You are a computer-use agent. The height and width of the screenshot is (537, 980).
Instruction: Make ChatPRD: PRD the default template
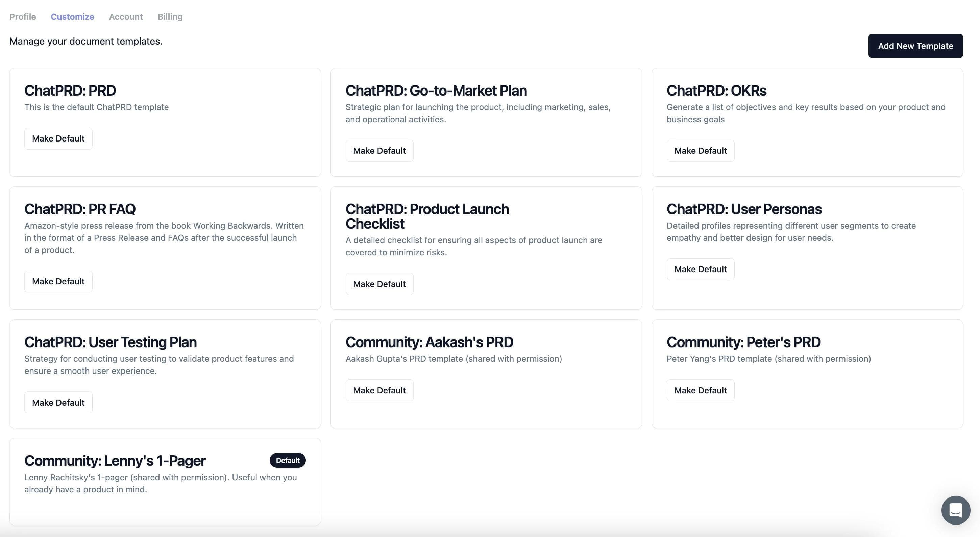pos(58,138)
